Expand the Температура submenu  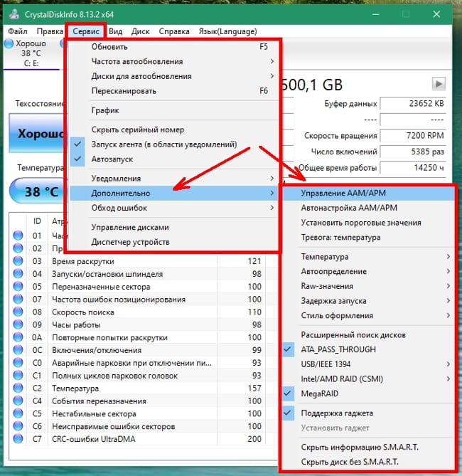[369, 257]
